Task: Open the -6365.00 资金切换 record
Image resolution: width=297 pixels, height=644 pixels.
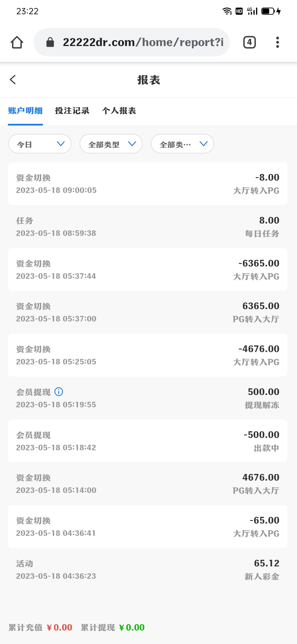Action: [148, 269]
